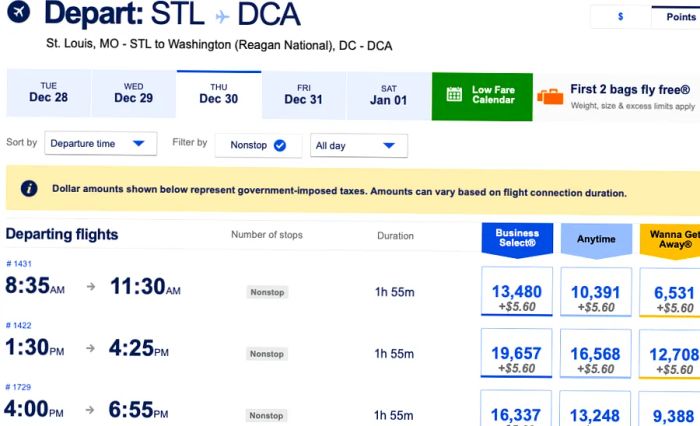Open the Departure time sort dropdown
The height and width of the screenshot is (426, 700).
(x=100, y=143)
